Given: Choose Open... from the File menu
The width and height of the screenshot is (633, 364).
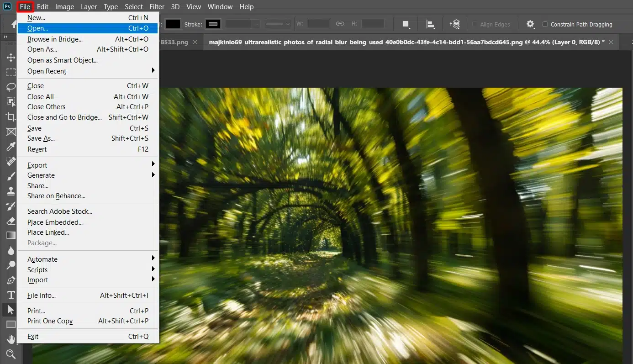Looking at the screenshot, I should [88, 28].
